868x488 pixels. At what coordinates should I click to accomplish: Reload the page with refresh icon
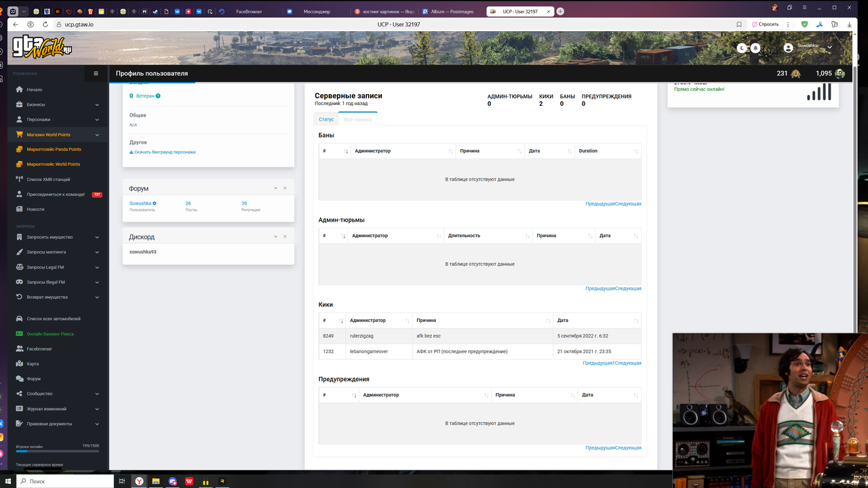[44, 24]
